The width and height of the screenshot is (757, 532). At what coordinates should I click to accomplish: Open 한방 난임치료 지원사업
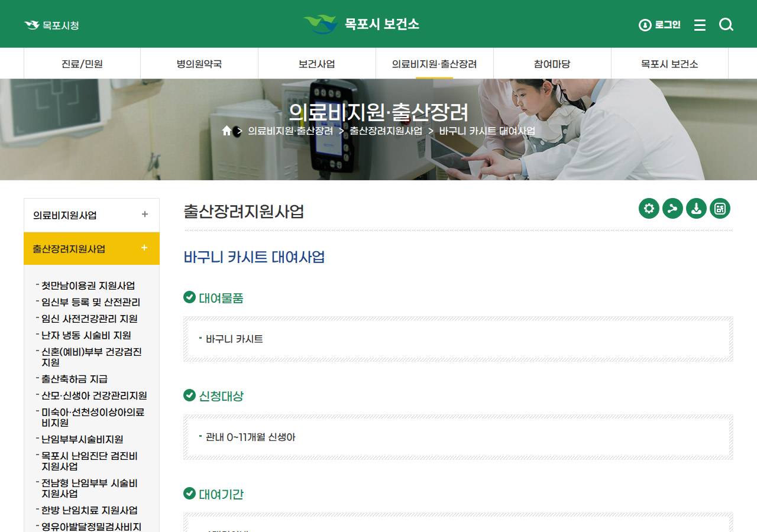coord(89,510)
